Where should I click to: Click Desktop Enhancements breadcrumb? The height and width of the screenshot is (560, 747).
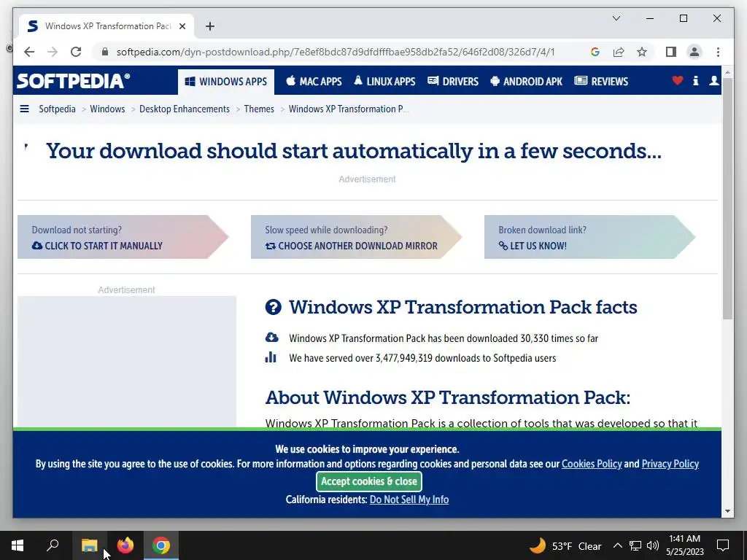pos(185,109)
